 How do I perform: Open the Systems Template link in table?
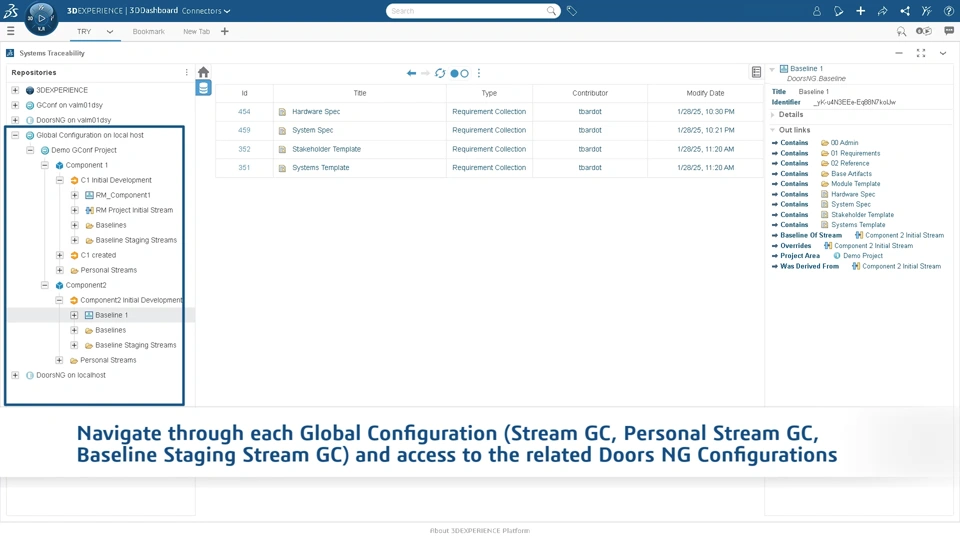(x=320, y=167)
